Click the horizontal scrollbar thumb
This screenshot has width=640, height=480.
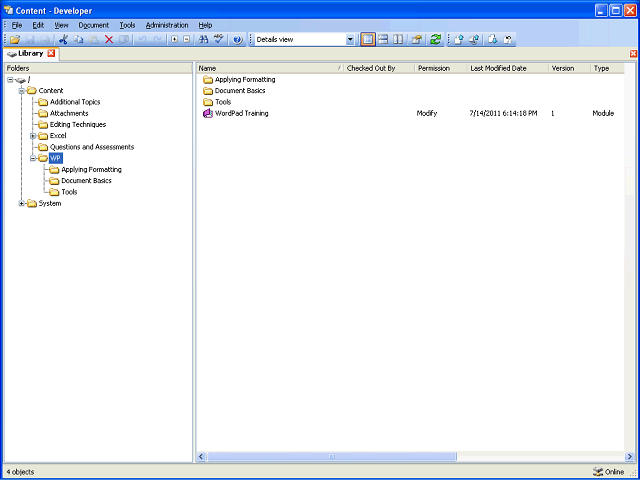click(331, 456)
